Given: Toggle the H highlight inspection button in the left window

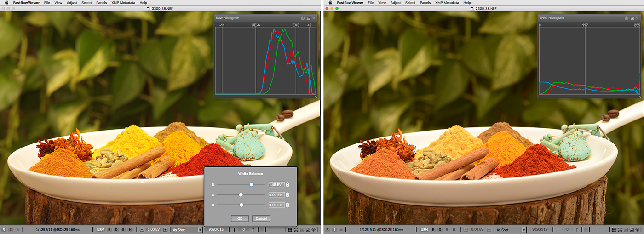Looking at the screenshot, I should pos(130,229).
